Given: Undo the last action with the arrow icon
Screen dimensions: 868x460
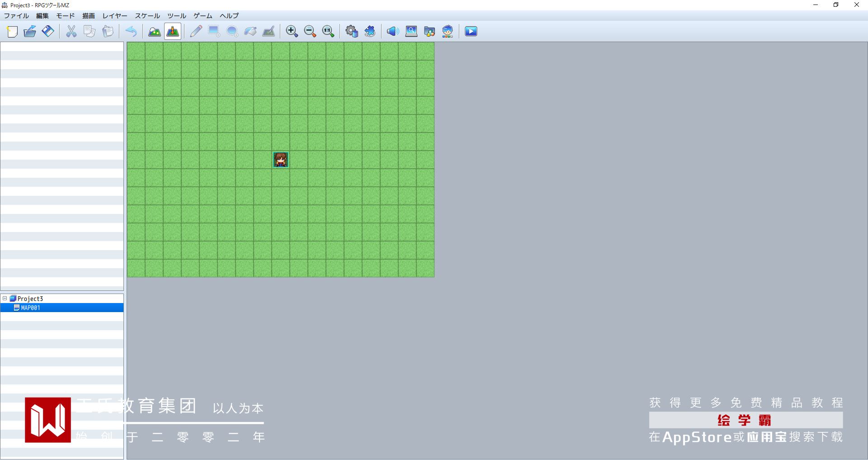Looking at the screenshot, I should [x=131, y=31].
